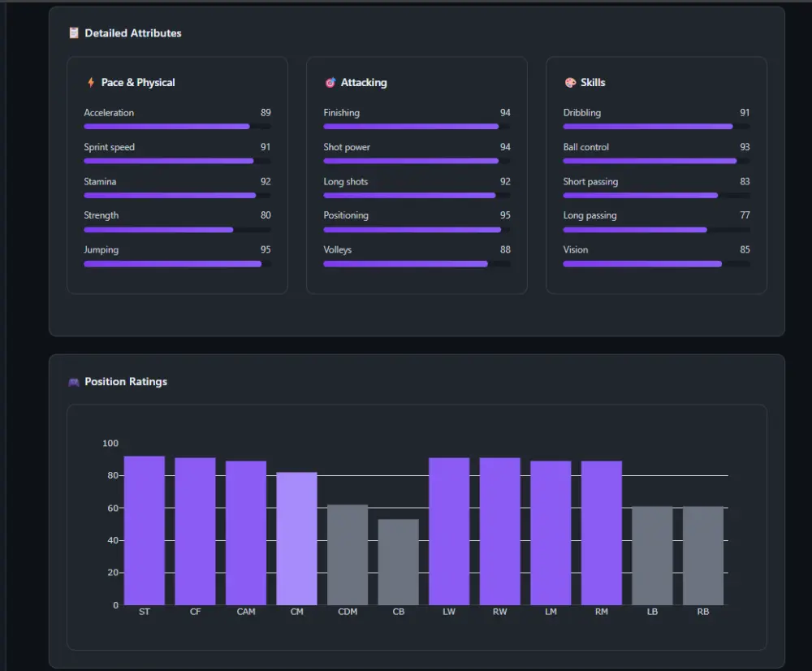Click the Finishing attribute bar

tap(417, 127)
